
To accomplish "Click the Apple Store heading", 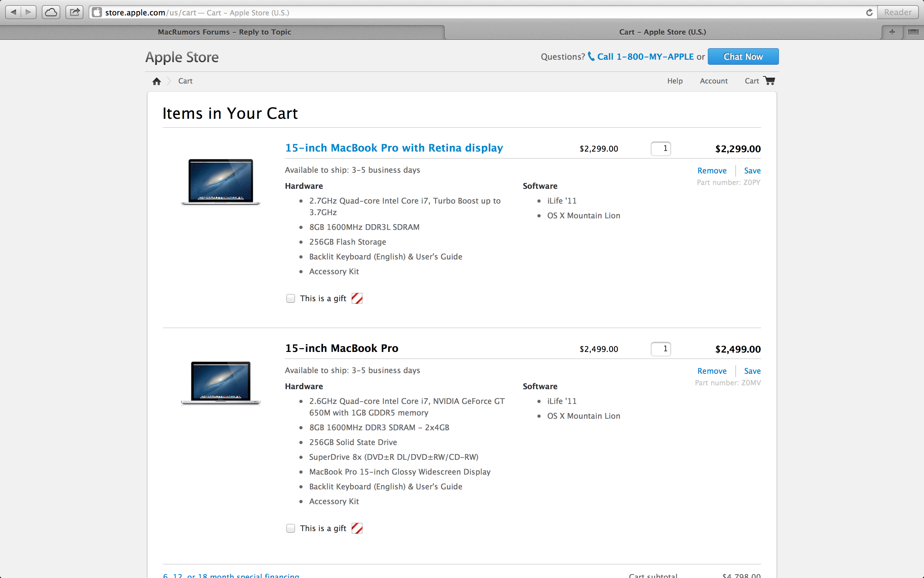I will pyautogui.click(x=182, y=57).
